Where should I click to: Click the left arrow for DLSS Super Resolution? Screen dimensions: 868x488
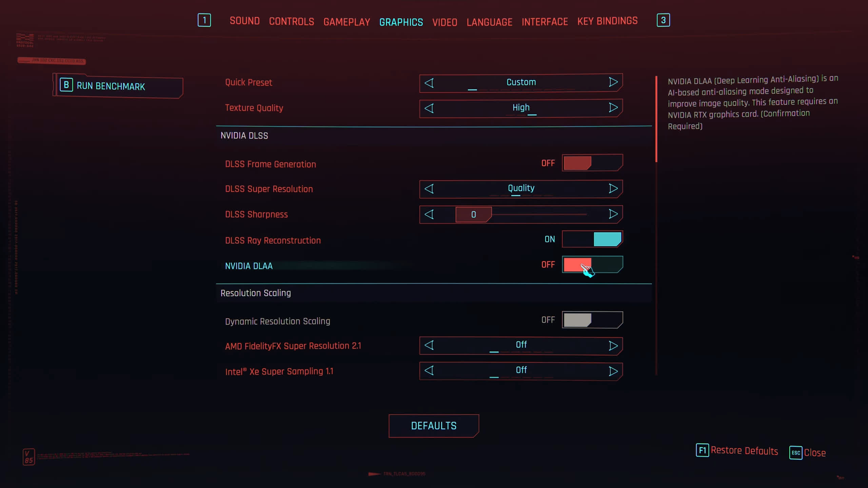[429, 189]
